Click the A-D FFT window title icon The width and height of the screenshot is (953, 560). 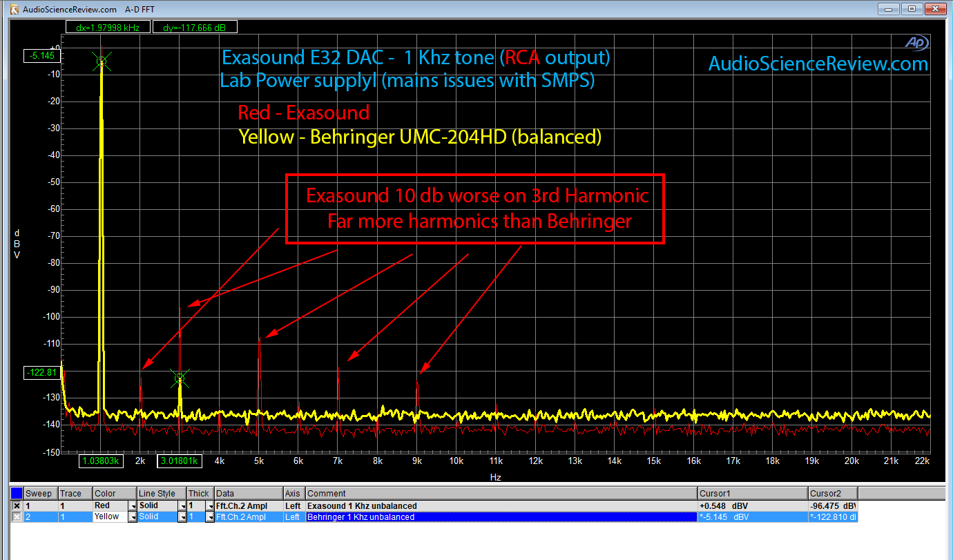click(x=13, y=9)
